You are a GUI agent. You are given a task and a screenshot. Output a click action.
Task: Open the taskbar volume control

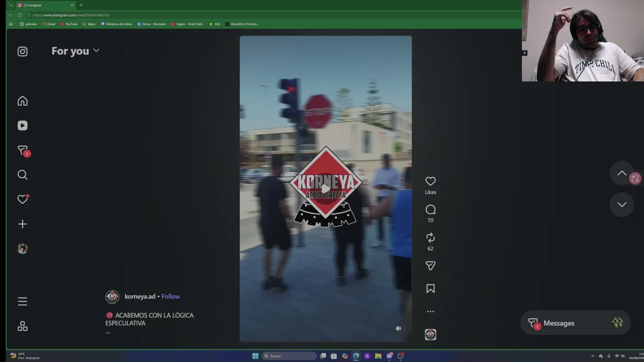(623, 356)
